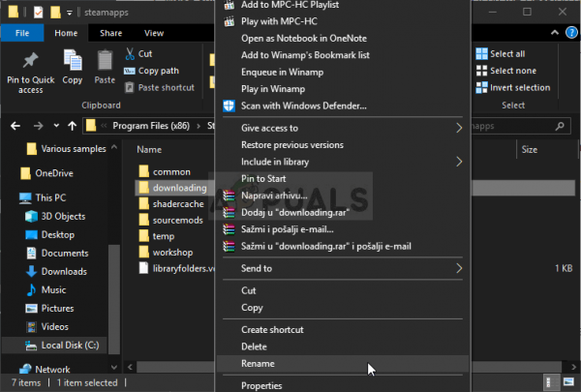Switch to the Share tab
This screenshot has height=392, width=581.
(110, 33)
